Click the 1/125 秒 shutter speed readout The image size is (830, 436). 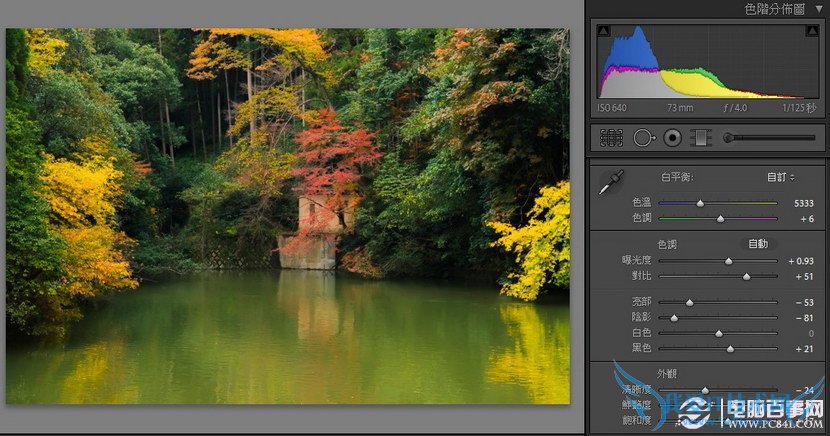(799, 108)
